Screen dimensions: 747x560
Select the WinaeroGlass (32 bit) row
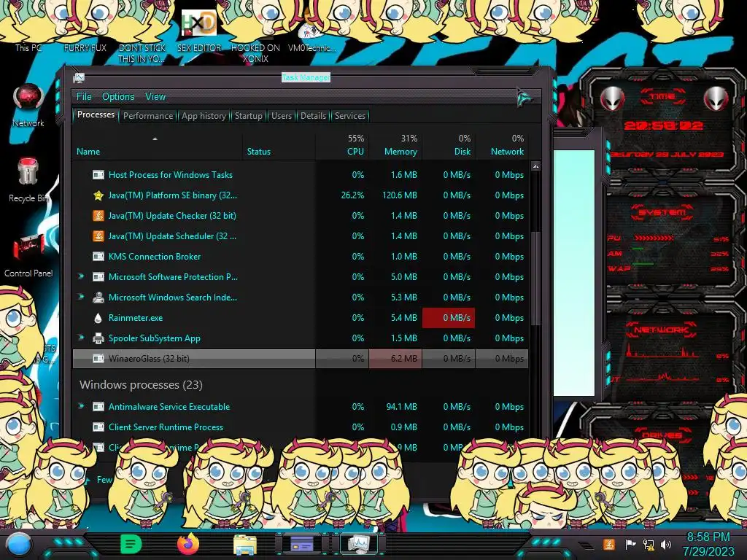pyautogui.click(x=300, y=359)
